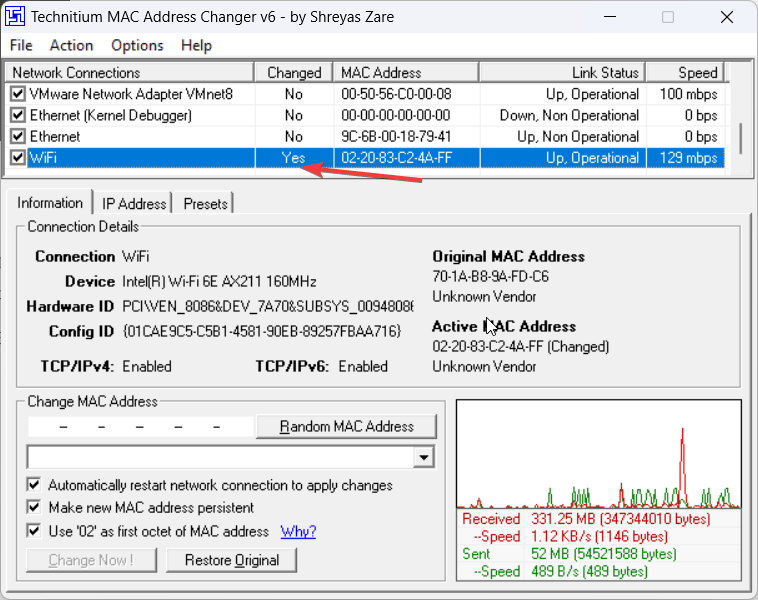Image resolution: width=758 pixels, height=600 pixels.
Task: Open the Action menu
Action: (72, 45)
